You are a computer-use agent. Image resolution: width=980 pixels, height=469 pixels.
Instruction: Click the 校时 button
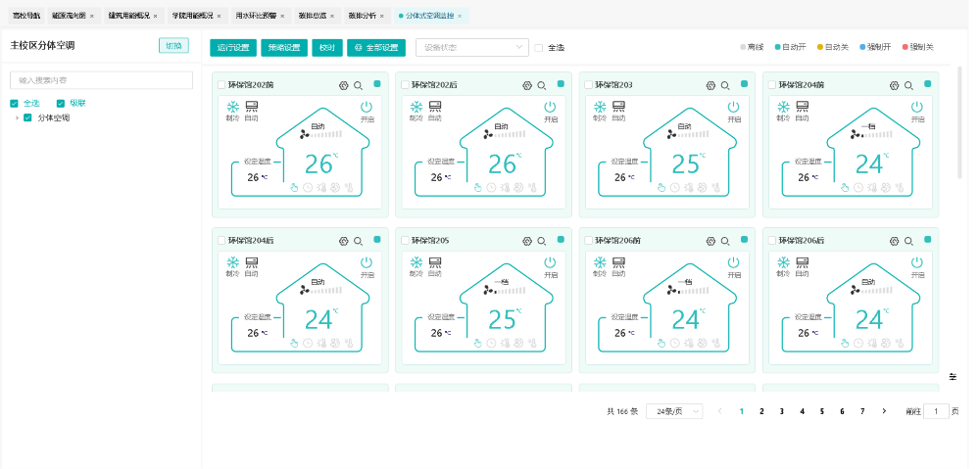tap(327, 47)
